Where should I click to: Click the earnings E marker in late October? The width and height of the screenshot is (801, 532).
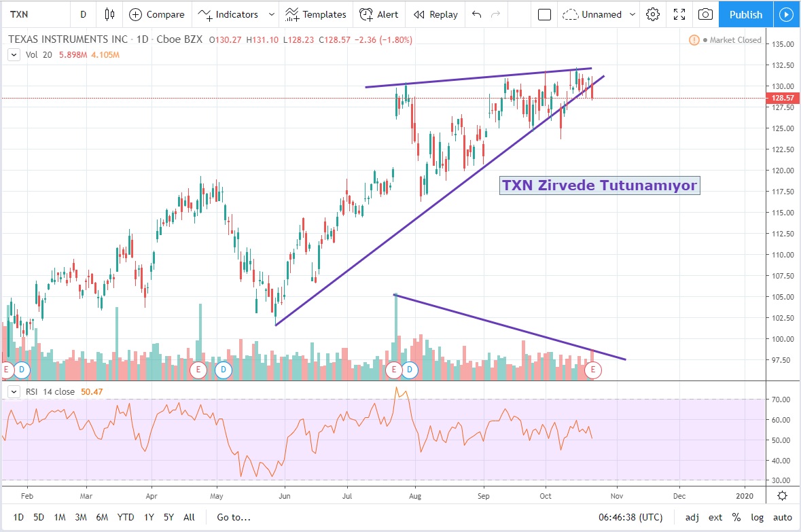point(592,370)
